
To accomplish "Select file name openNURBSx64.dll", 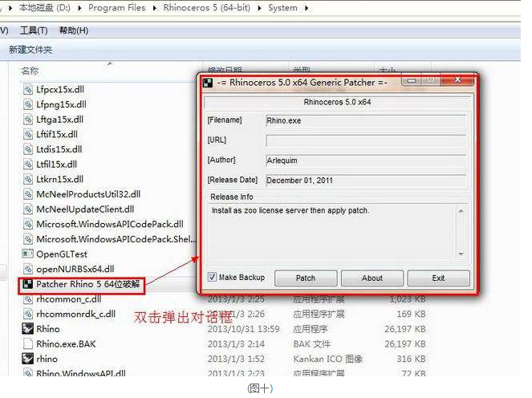I will click(75, 269).
